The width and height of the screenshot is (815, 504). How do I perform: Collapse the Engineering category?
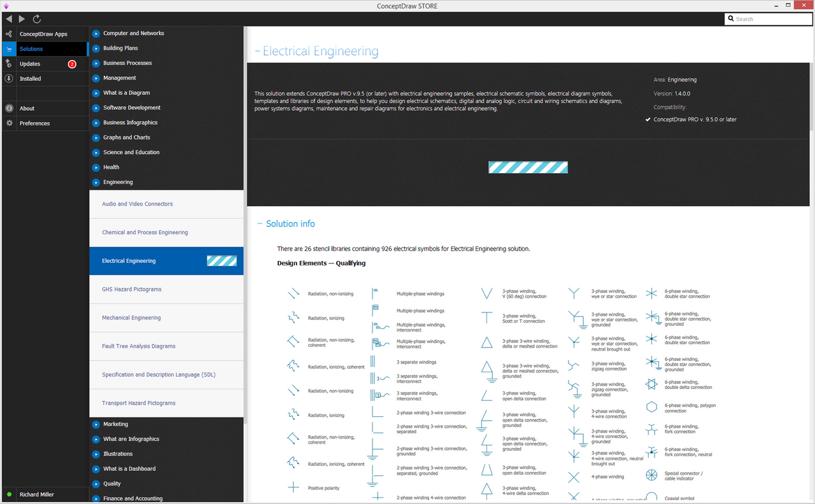[96, 182]
